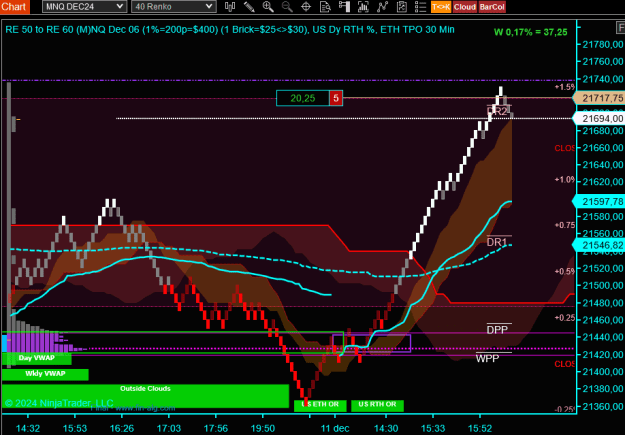Click the WPP pivot label
Viewport: 625px width, 435px height.
click(487, 358)
